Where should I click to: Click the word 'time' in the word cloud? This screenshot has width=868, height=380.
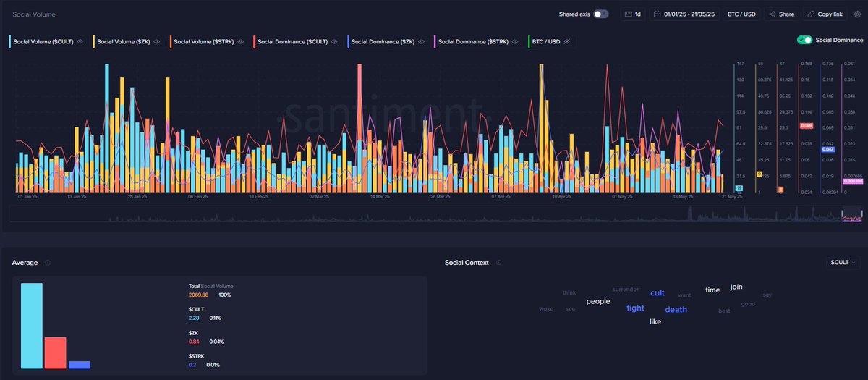712,290
